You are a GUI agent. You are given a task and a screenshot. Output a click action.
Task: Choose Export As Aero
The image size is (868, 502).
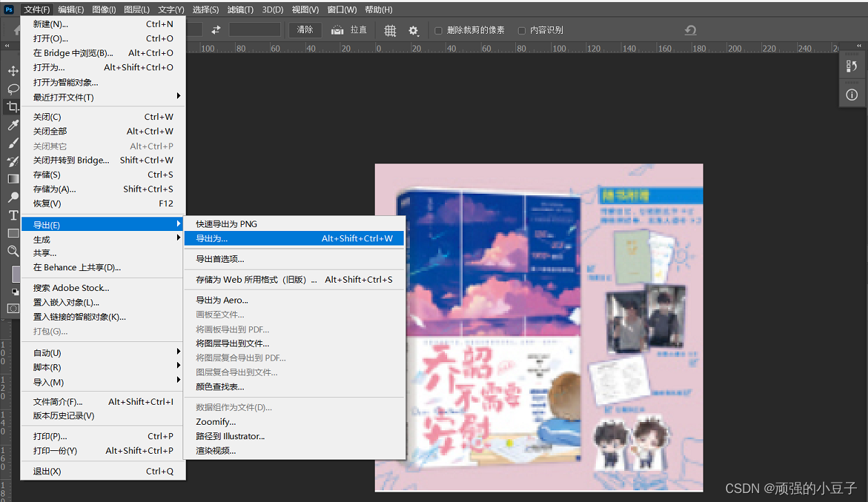294,301
